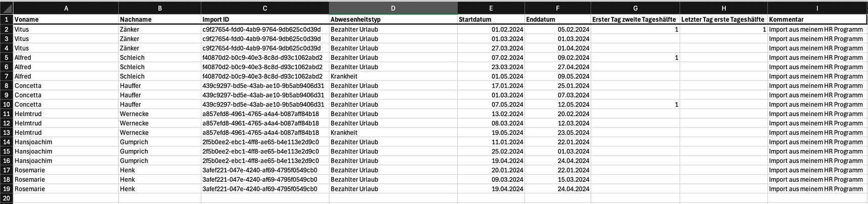Select column A header

(66, 8)
